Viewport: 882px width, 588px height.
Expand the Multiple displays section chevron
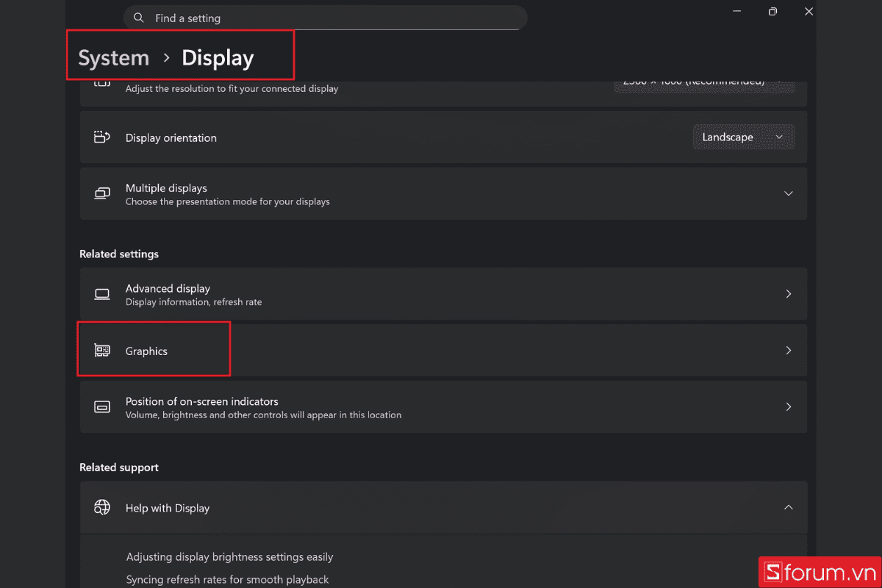pyautogui.click(x=788, y=194)
